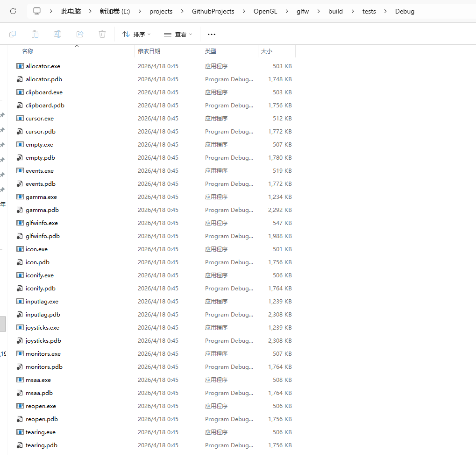Select icon.exe application icon

coord(20,249)
